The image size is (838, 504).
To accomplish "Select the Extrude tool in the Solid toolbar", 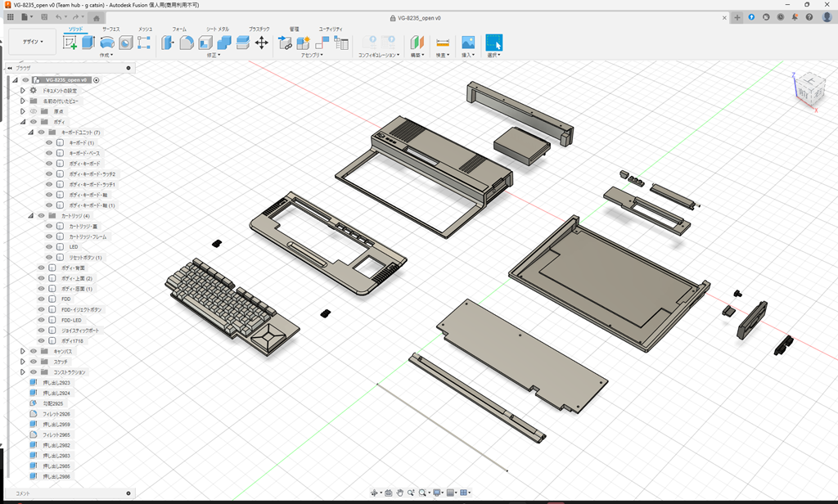I will [x=86, y=41].
